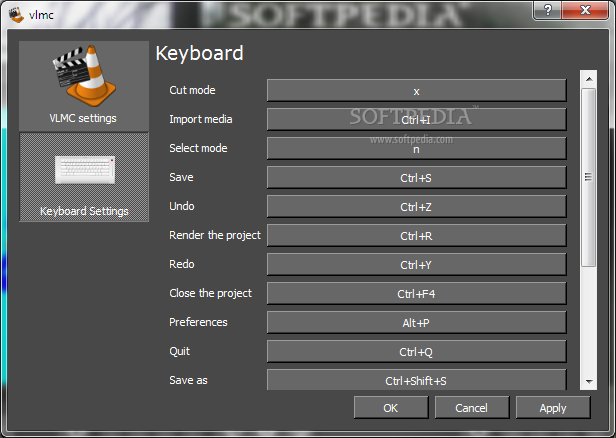Viewport: 616px width, 438px height.
Task: Click the Redo label
Action: (182, 264)
